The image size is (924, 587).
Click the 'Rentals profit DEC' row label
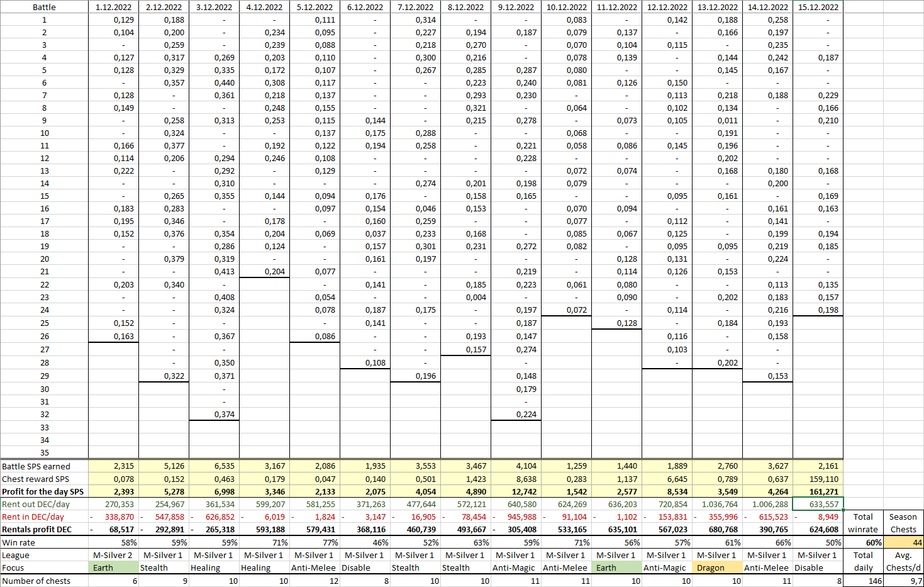click(x=36, y=529)
